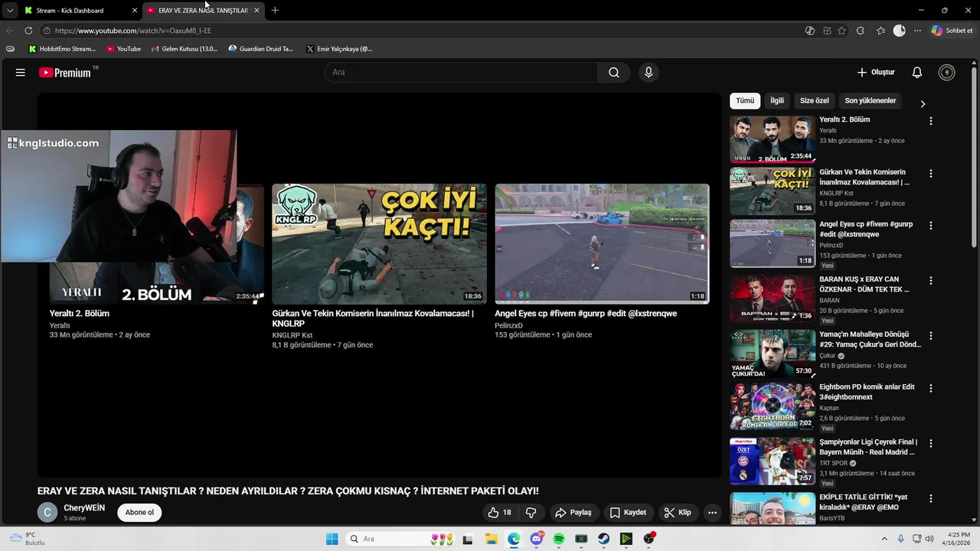Screen dimensions: 980x551
Task: Switch to the Stream - Kick Dashboard tab
Action: click(x=80, y=11)
